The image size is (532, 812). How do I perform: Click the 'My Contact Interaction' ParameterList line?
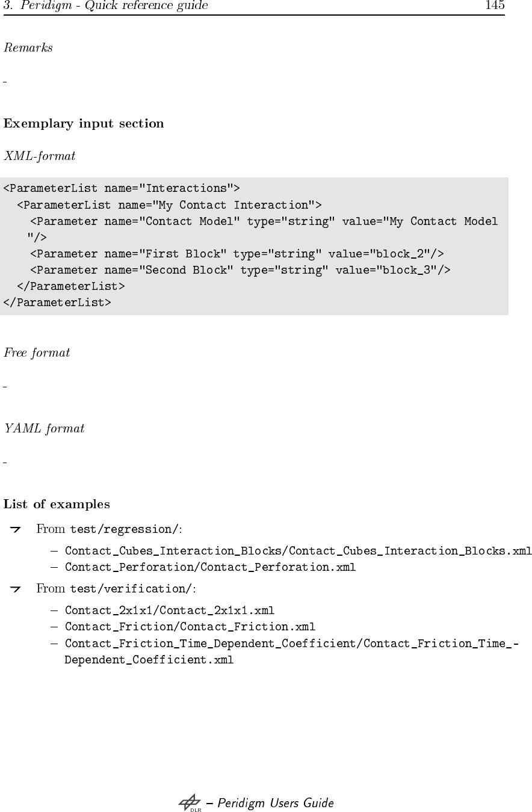[x=169, y=205]
